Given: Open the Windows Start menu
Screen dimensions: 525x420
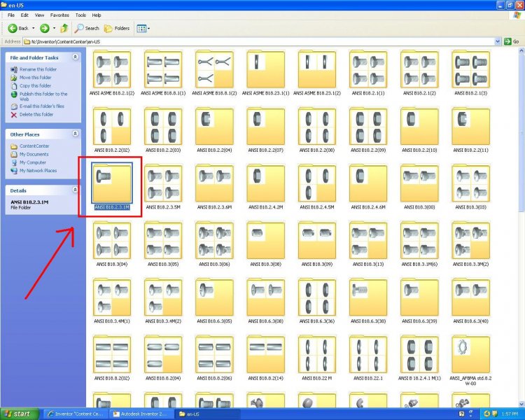Looking at the screenshot, I should pyautogui.click(x=19, y=414).
